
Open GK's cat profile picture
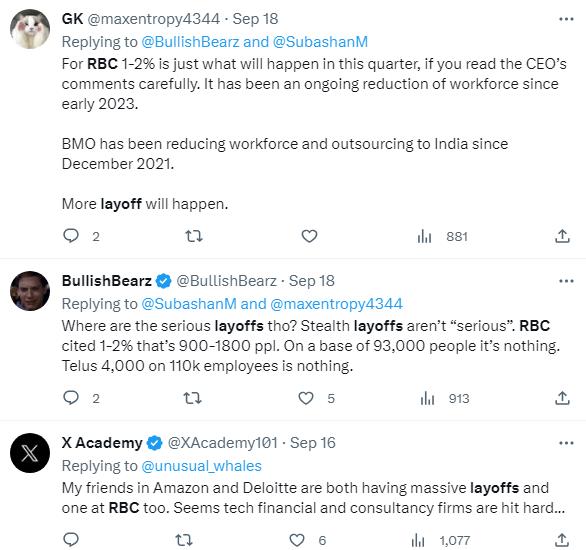click(x=30, y=29)
